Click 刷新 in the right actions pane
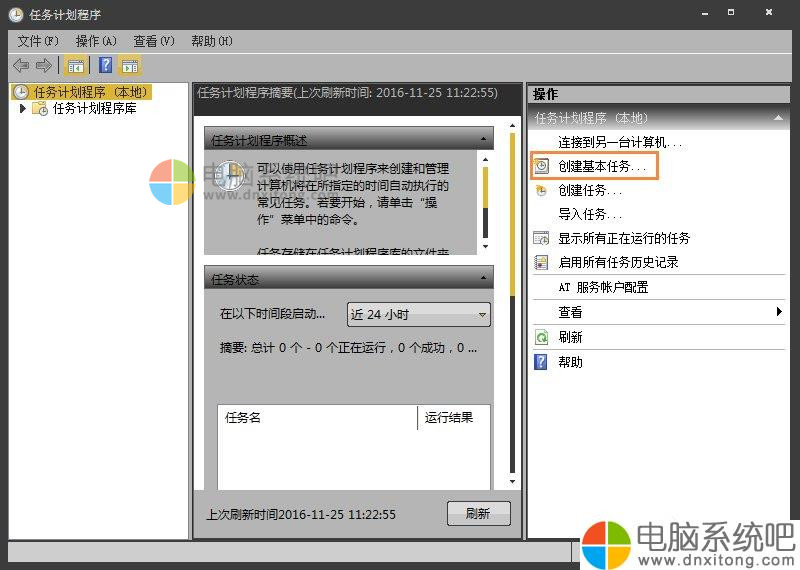 (570, 338)
